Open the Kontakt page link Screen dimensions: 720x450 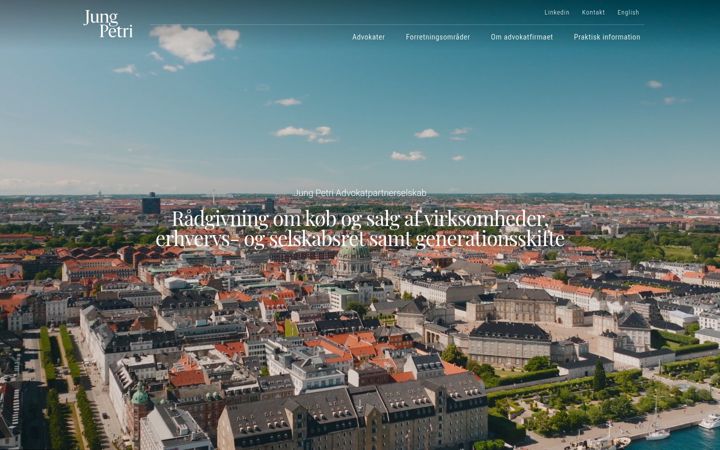click(x=593, y=12)
